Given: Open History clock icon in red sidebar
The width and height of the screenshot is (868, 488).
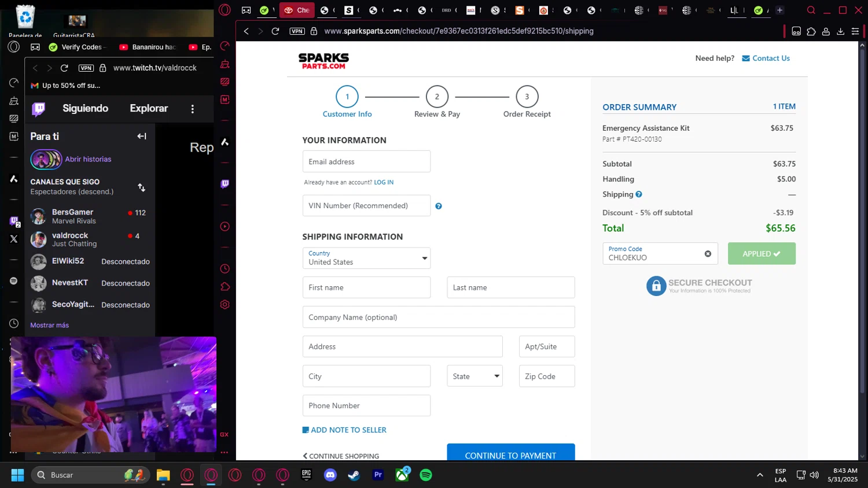Looking at the screenshot, I should [x=225, y=269].
